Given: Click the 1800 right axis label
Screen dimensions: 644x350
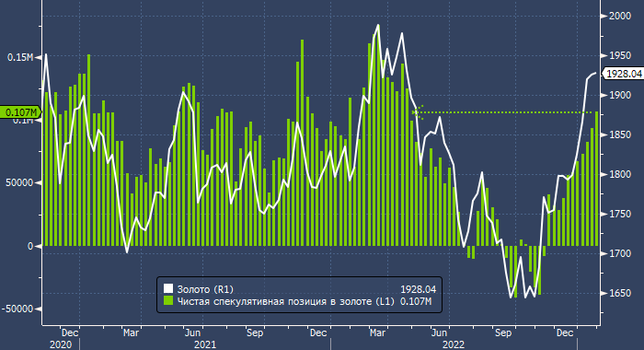Looking at the screenshot, I should point(620,174).
